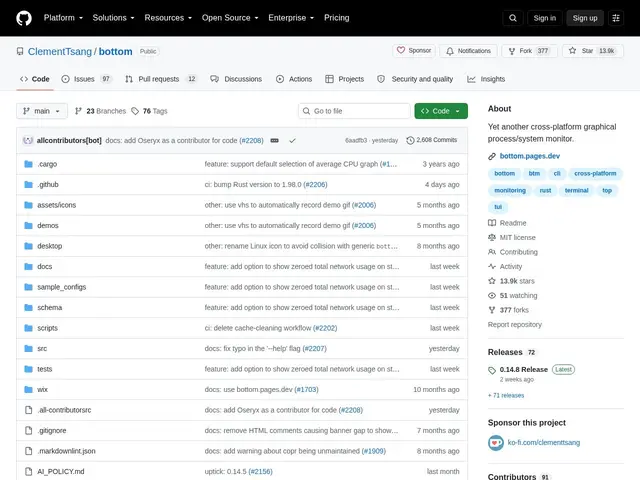This screenshot has width=640, height=480.
Task: Expand the Resources menu
Action: point(168,18)
